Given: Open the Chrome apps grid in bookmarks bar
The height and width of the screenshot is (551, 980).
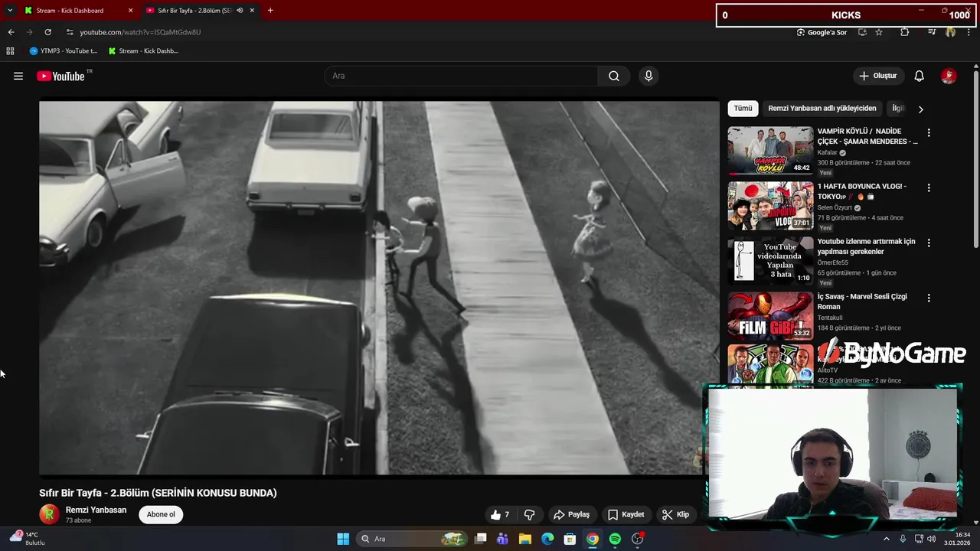Looking at the screenshot, I should pos(10,51).
